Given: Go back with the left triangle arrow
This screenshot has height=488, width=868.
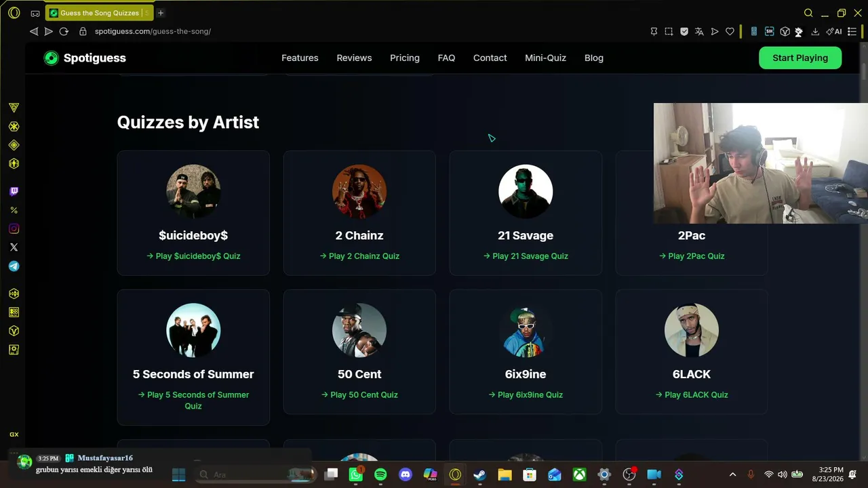Looking at the screenshot, I should pyautogui.click(x=33, y=31).
